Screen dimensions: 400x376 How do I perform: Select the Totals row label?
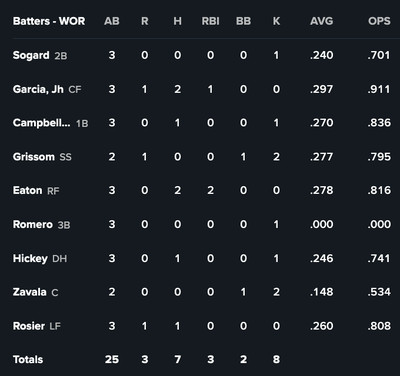click(28, 359)
